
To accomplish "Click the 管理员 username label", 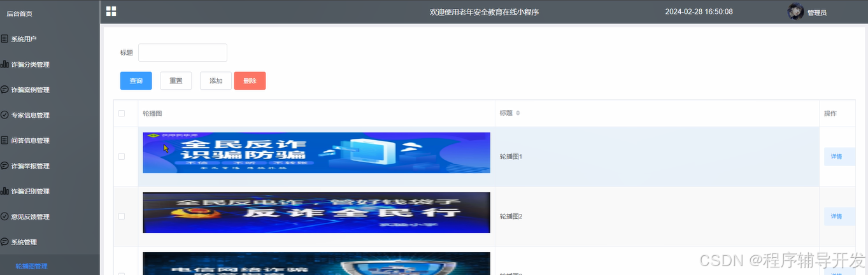I will pyautogui.click(x=817, y=13).
